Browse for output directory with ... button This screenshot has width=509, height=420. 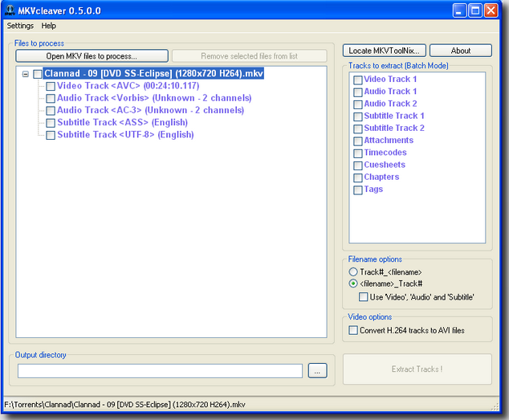point(317,371)
